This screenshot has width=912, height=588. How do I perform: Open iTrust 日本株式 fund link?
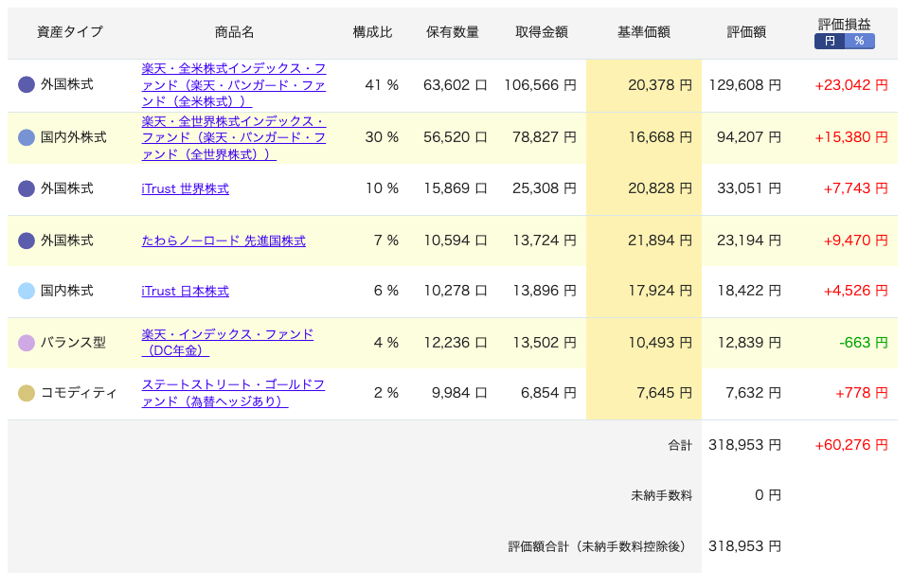(x=185, y=291)
